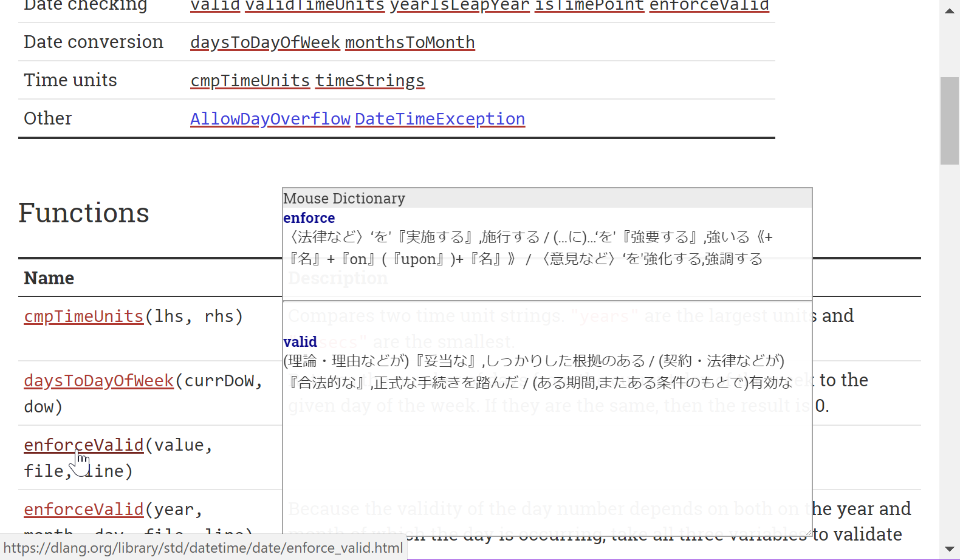Click the 'Time units' row label
Screen dimensions: 960x560
coord(70,80)
